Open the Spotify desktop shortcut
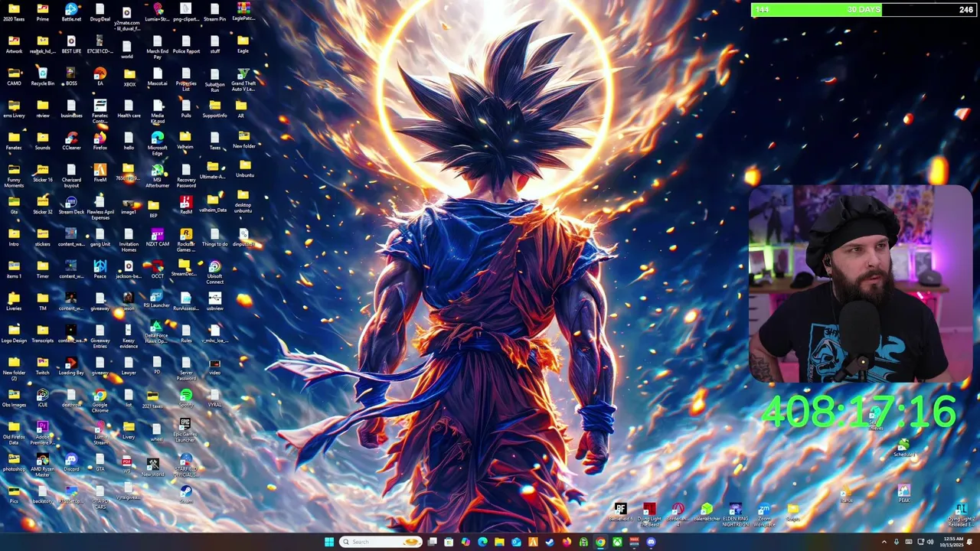The image size is (980, 551). (x=186, y=398)
